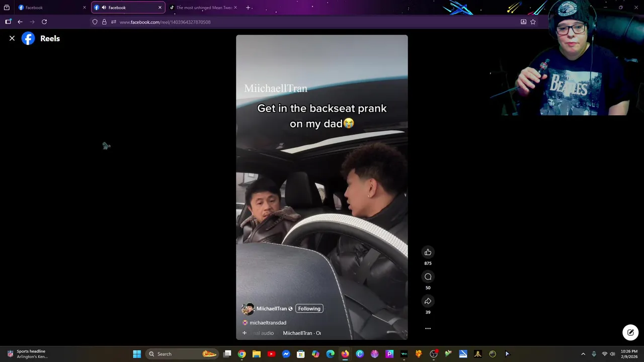
Task: Click the taskbar Search box
Action: 183,354
